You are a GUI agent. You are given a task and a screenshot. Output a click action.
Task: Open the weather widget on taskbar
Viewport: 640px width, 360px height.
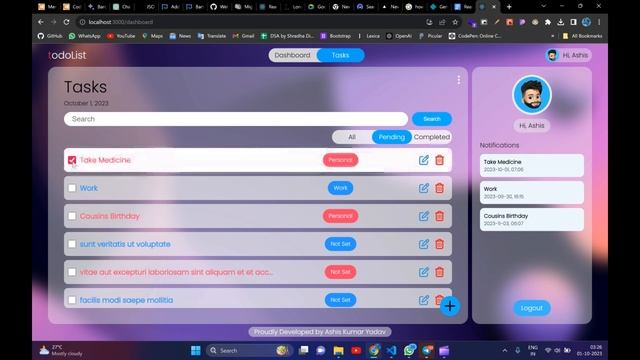(61, 350)
